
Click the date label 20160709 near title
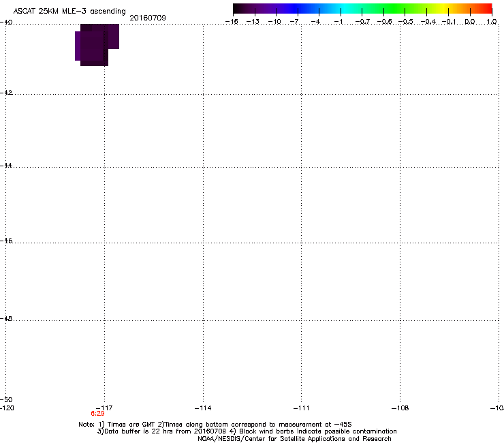click(148, 18)
